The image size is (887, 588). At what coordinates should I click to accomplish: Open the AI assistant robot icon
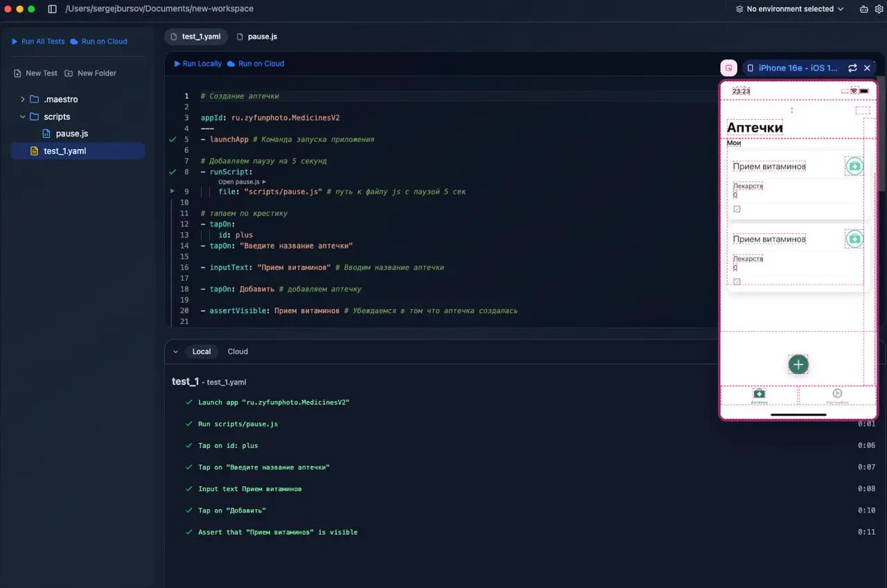coord(863,9)
